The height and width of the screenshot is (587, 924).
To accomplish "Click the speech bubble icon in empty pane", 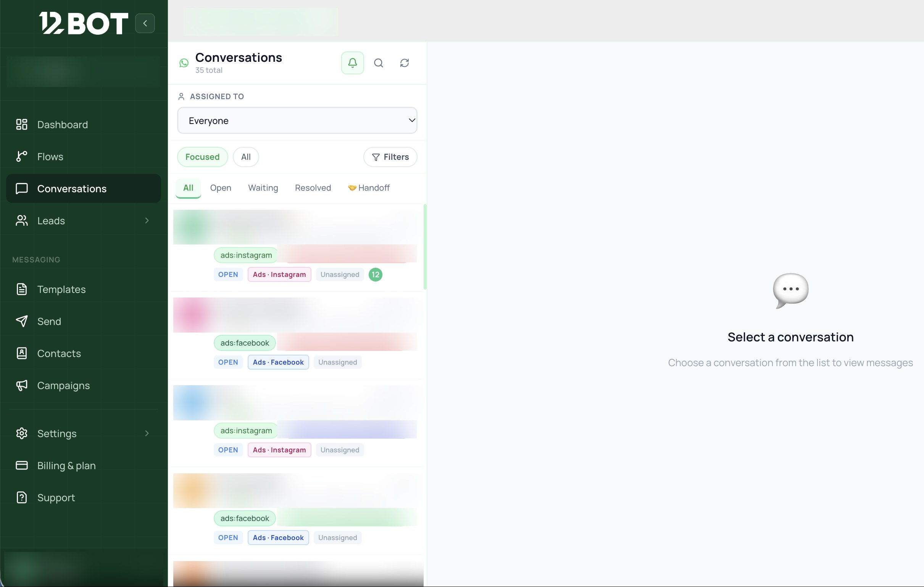I will point(790,290).
